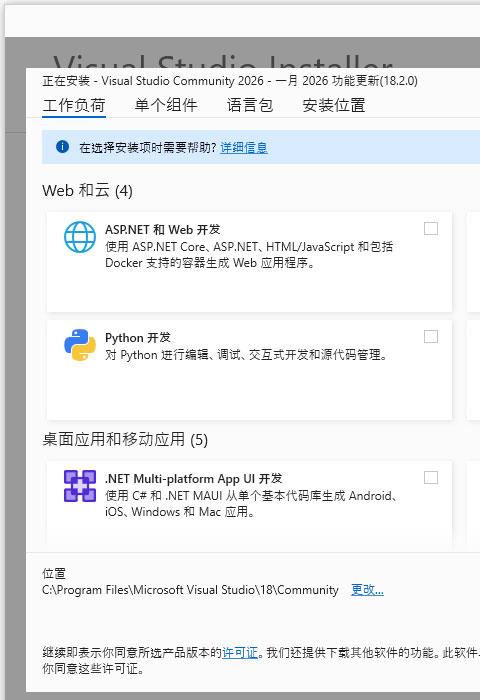Click the .NET Multi-platform App UI 开发 title
Screen dimensions: 480x700
click(193, 479)
